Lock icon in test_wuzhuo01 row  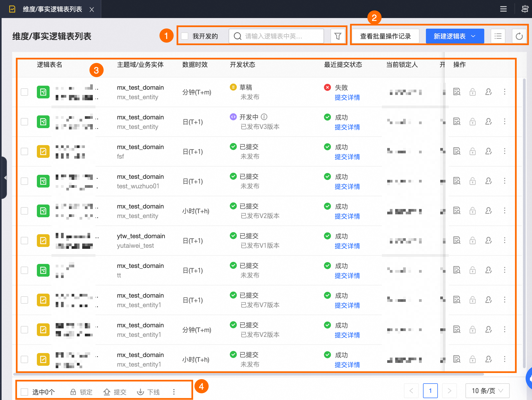click(473, 181)
